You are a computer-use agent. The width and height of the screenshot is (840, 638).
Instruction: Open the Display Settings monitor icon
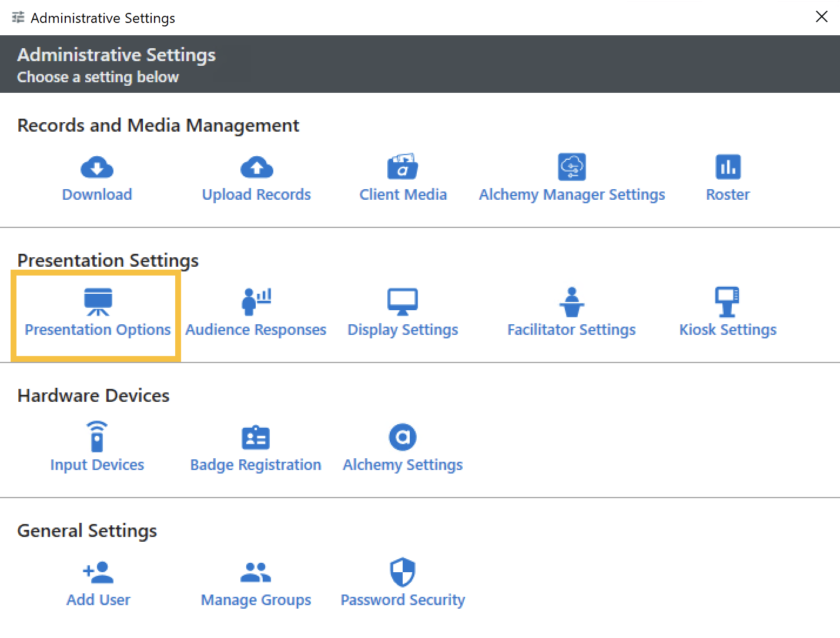point(403,301)
